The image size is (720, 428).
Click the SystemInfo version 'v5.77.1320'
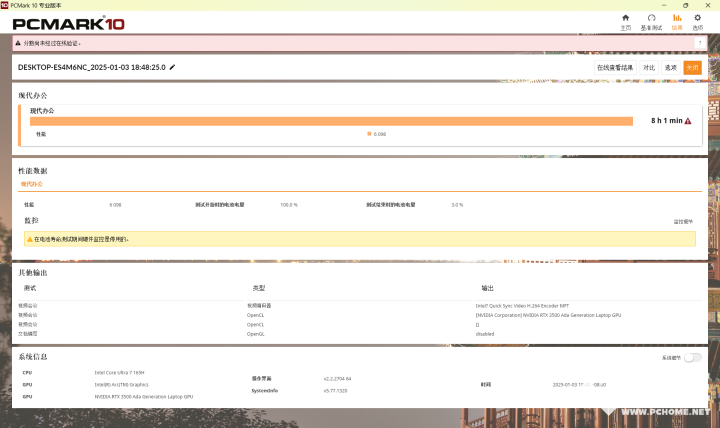pos(335,391)
